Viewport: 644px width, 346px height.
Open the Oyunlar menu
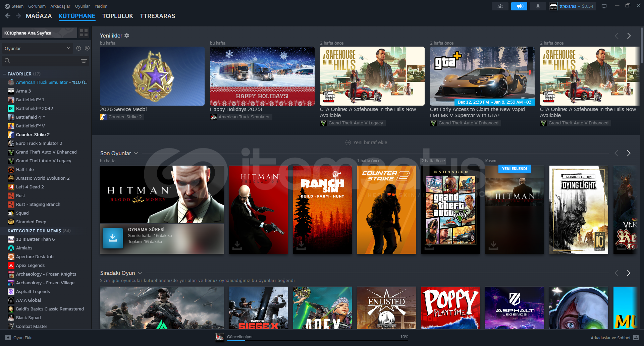click(x=82, y=6)
